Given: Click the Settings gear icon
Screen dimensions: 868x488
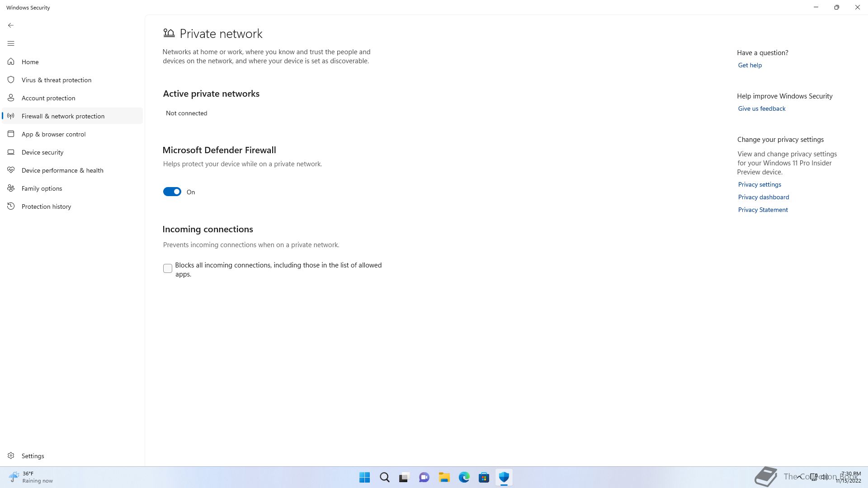Looking at the screenshot, I should 11,455.
